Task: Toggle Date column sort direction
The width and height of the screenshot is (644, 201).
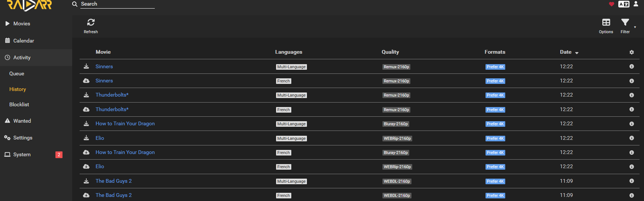Action: click(x=569, y=52)
